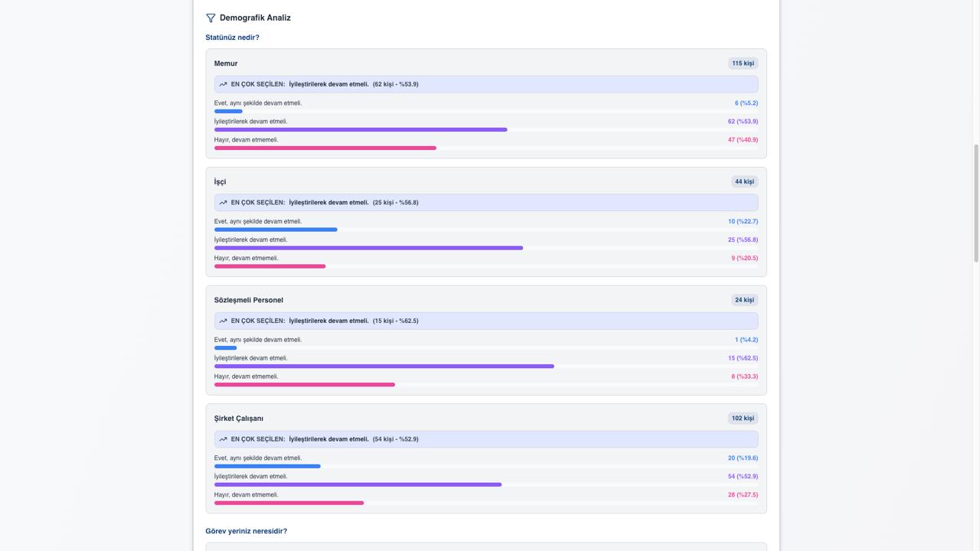
Task: Click the trend arrow icon in Memur card
Action: [x=223, y=84]
